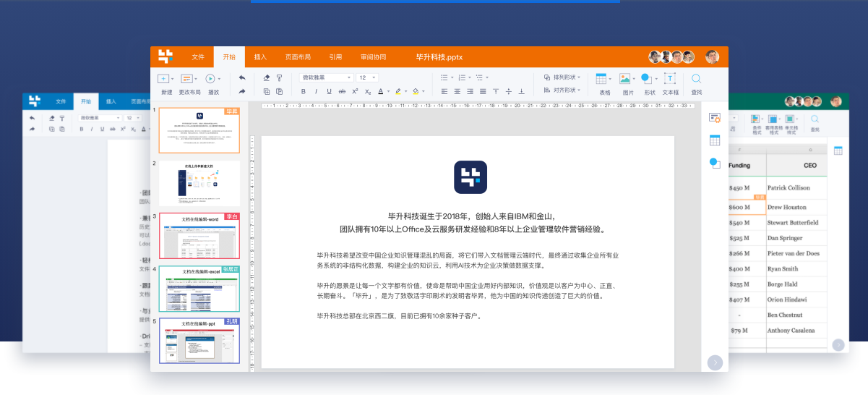Toggle italic formatting in presentation toolbar
This screenshot has width=868, height=395.
tap(317, 91)
